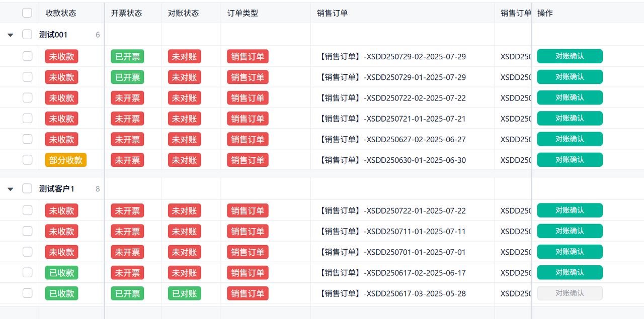Click the 销售订单 type tag in XSDD250630-01 row
Screen dimensions: 644x319
[248, 160]
